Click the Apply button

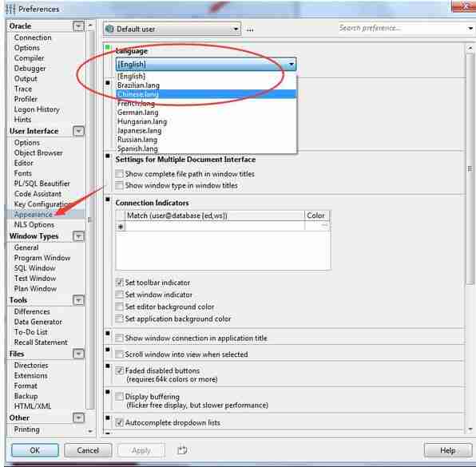[x=141, y=450]
